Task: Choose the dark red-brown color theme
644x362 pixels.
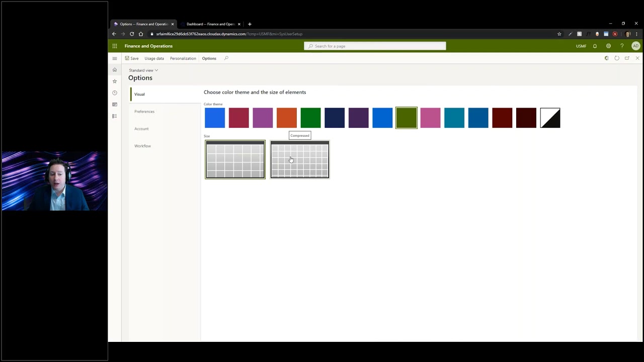Action: (x=502, y=118)
